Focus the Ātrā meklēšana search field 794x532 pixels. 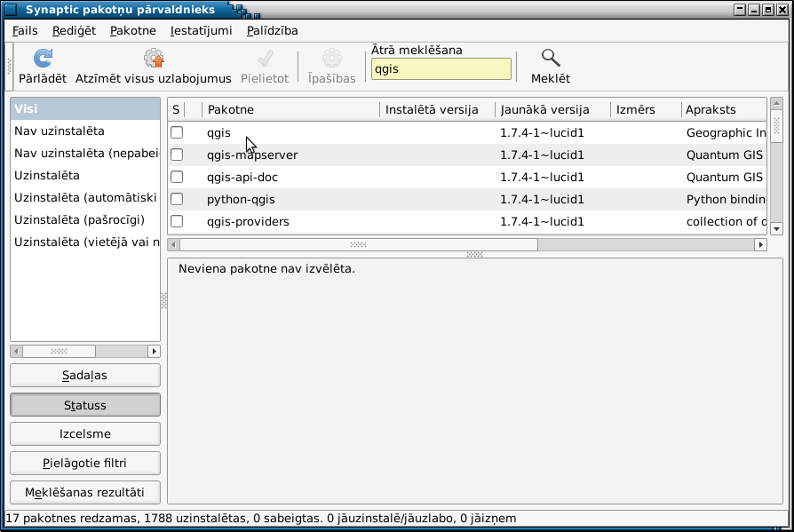point(441,69)
